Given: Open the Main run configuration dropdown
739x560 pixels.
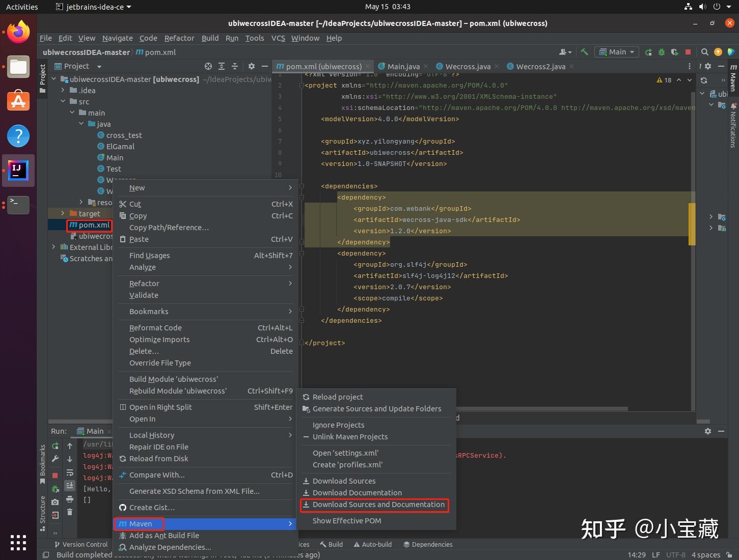Looking at the screenshot, I should click(616, 52).
